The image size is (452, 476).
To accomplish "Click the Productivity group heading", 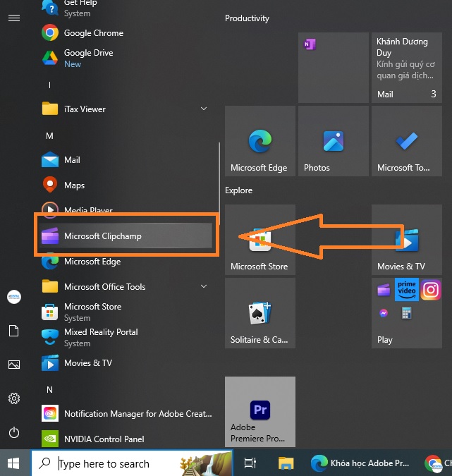I will click(x=247, y=18).
